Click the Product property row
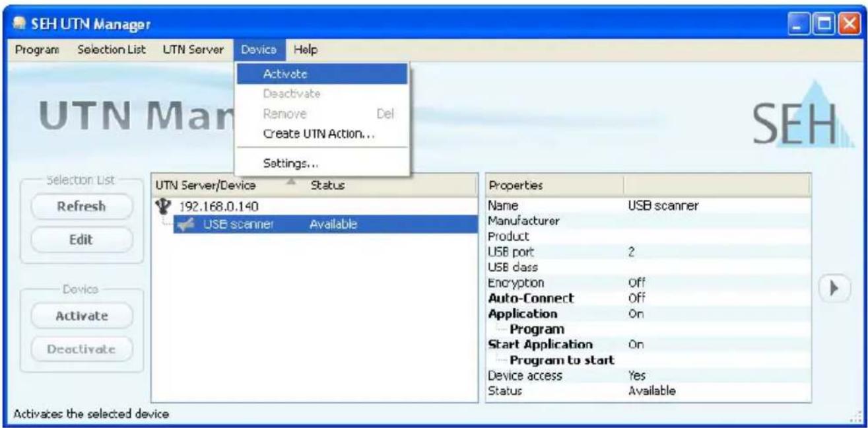 coord(647,236)
